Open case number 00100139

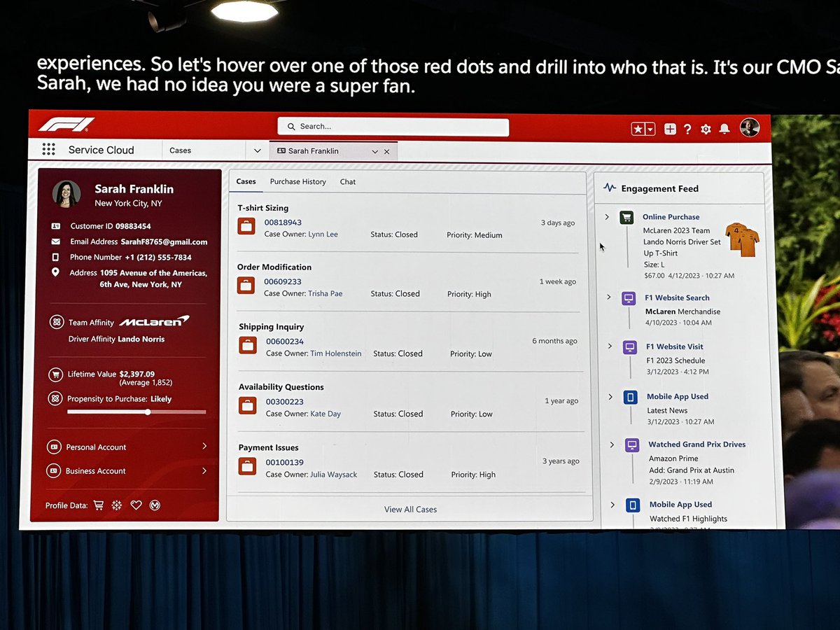pyautogui.click(x=285, y=463)
